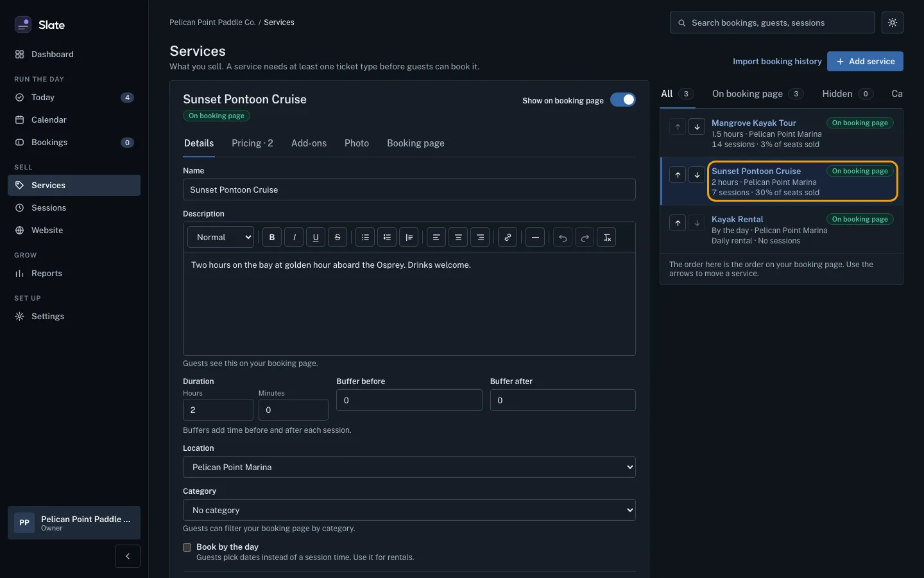Switch theme with the sun icon
924x578 pixels.
(893, 22)
